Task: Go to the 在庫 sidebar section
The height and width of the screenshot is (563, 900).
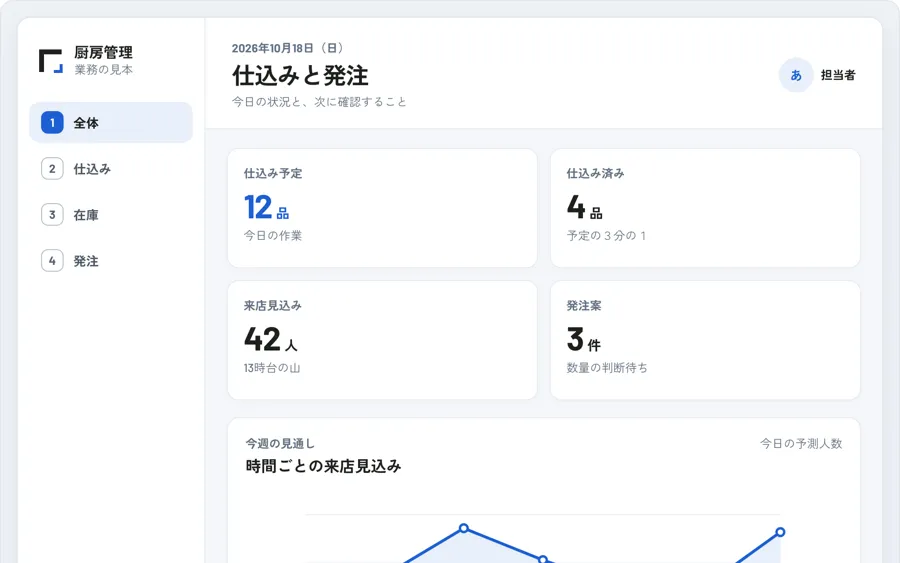Action: click(111, 215)
